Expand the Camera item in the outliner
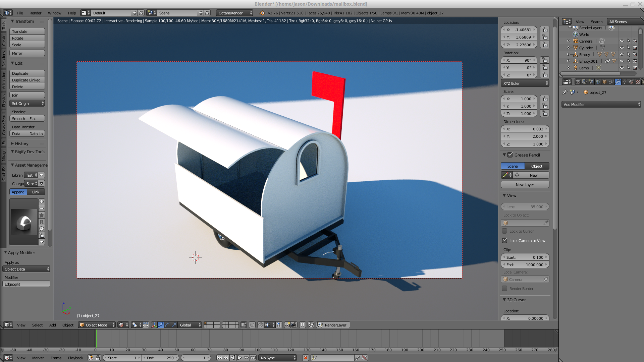 pyautogui.click(x=569, y=41)
